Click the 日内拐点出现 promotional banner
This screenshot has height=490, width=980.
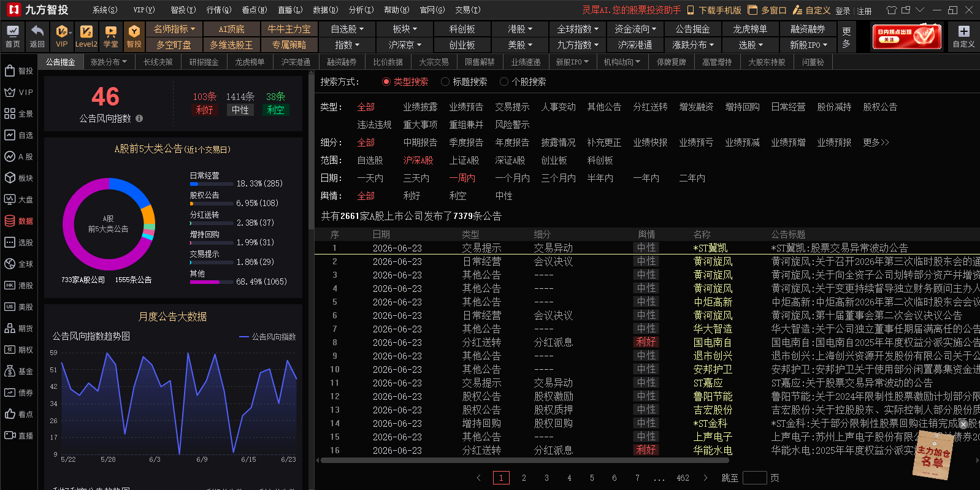[907, 37]
